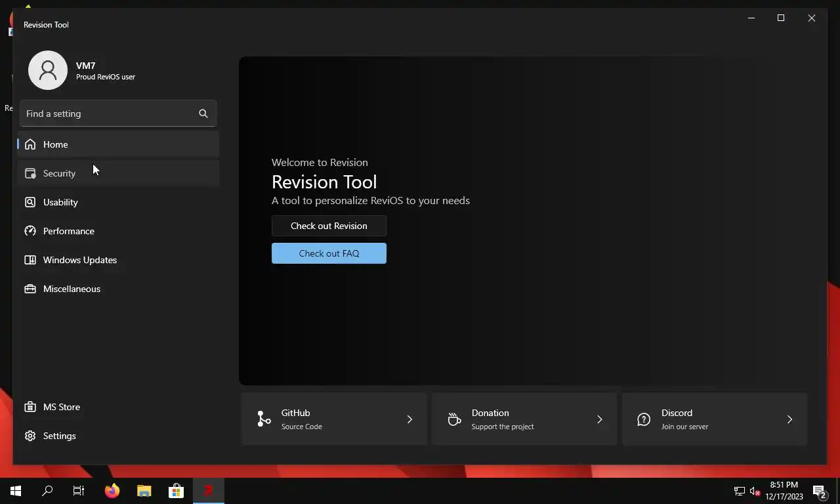Click the GitHub branch icon
Screen dimensions: 840x504
(x=264, y=419)
